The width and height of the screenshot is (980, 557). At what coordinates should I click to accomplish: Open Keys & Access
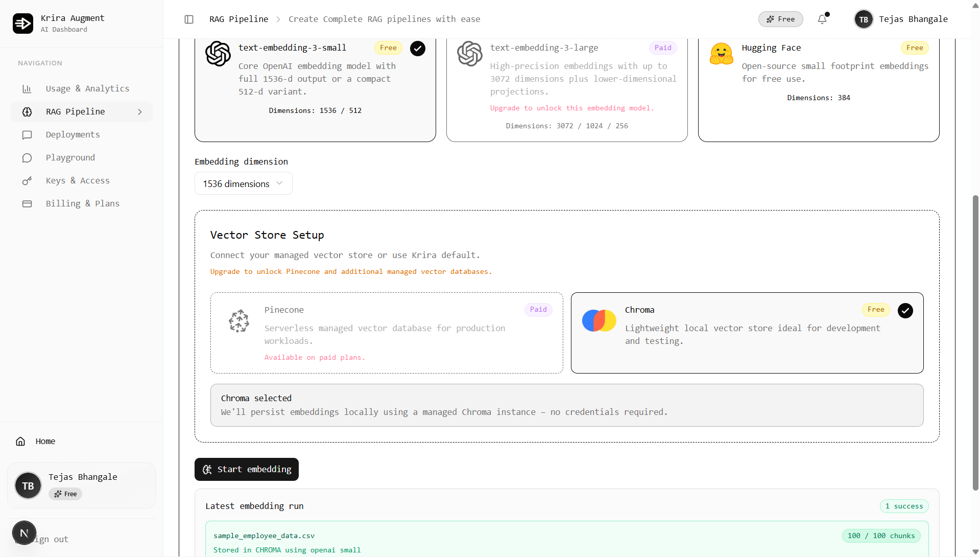click(x=82, y=181)
